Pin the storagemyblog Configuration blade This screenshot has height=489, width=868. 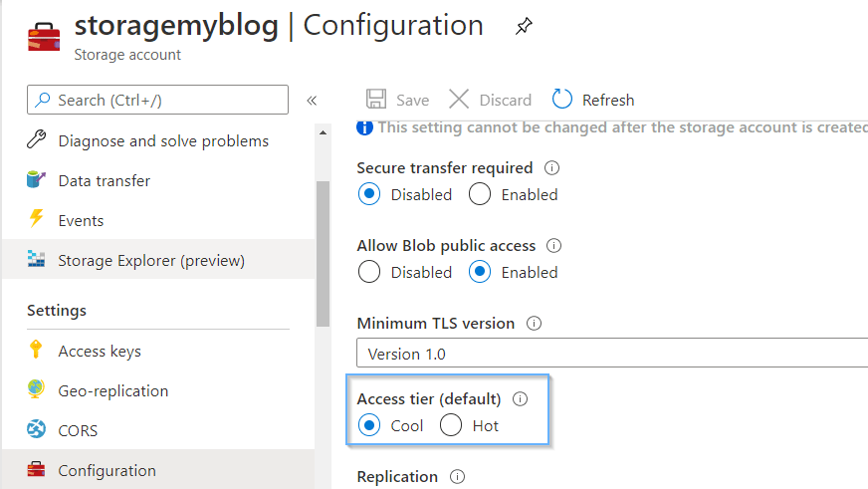pos(524,26)
